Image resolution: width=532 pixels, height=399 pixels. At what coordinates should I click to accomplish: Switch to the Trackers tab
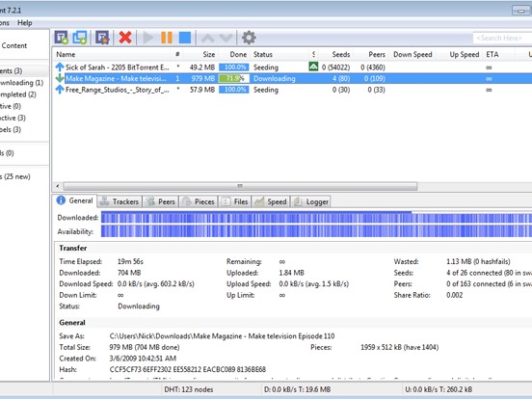120,201
